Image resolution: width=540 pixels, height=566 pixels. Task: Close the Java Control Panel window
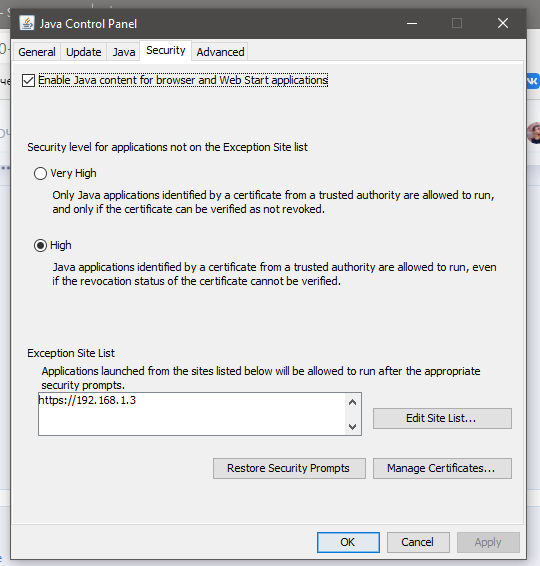click(x=503, y=23)
